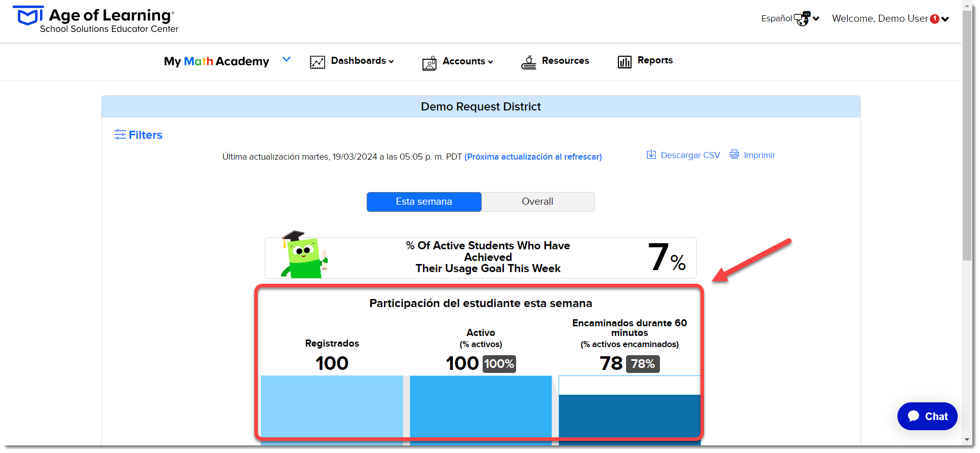Open the Dashboards menu
Image resolution: width=980 pixels, height=453 pixels.
362,61
